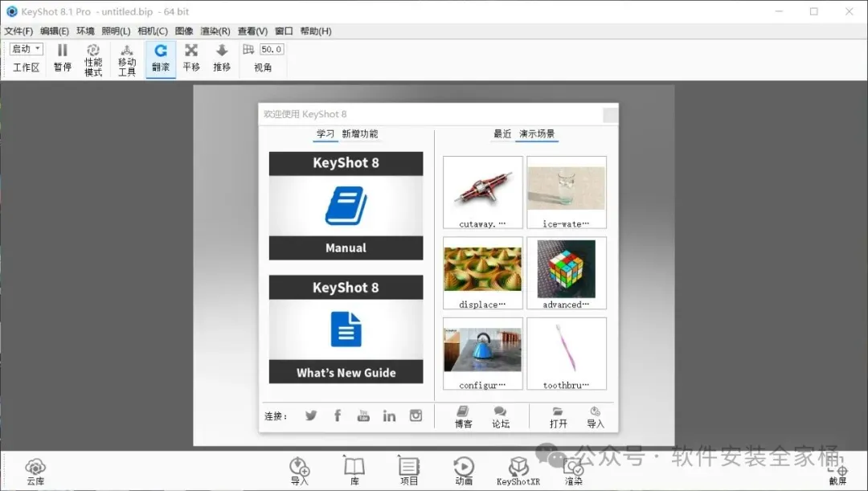Click 导入 import in the bottom toolbar
Screen dimensions: 868x491
coord(300,472)
